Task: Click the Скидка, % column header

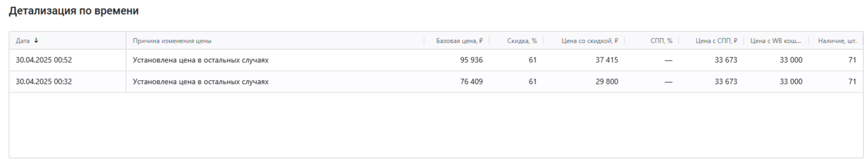Action: (522, 41)
